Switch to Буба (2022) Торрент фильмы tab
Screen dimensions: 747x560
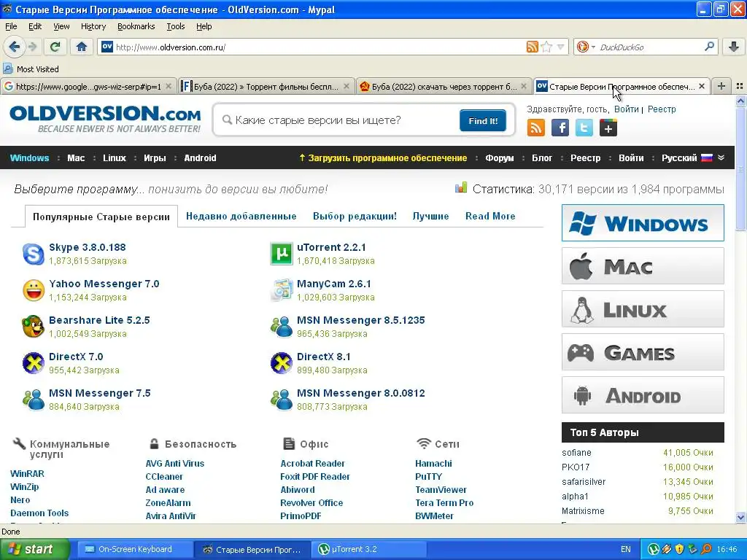(x=266, y=86)
